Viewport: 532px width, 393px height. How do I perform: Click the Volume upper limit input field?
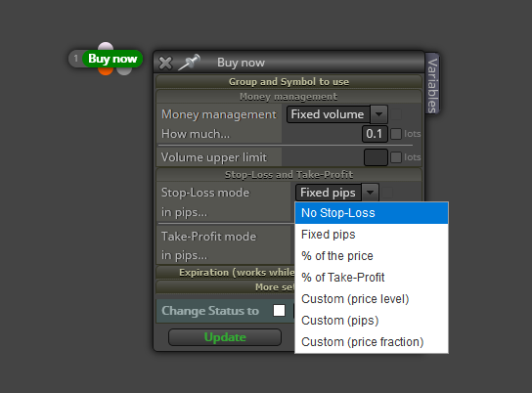[376, 157]
